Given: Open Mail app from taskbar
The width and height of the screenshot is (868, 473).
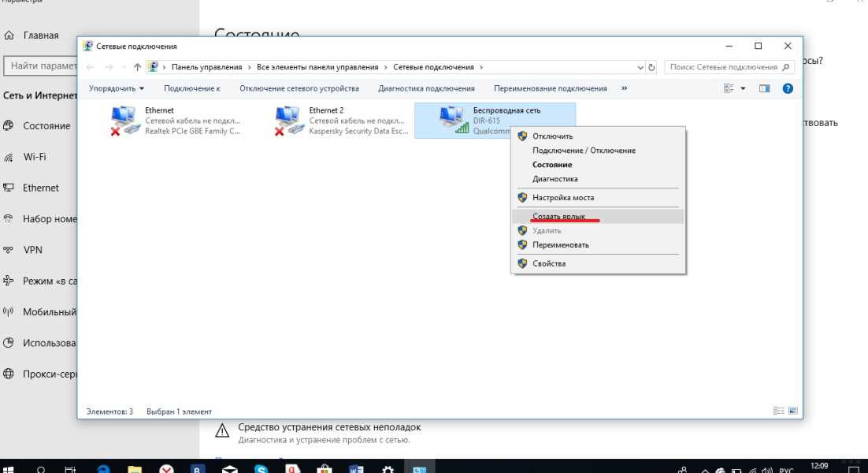Looking at the screenshot, I should tap(229, 469).
